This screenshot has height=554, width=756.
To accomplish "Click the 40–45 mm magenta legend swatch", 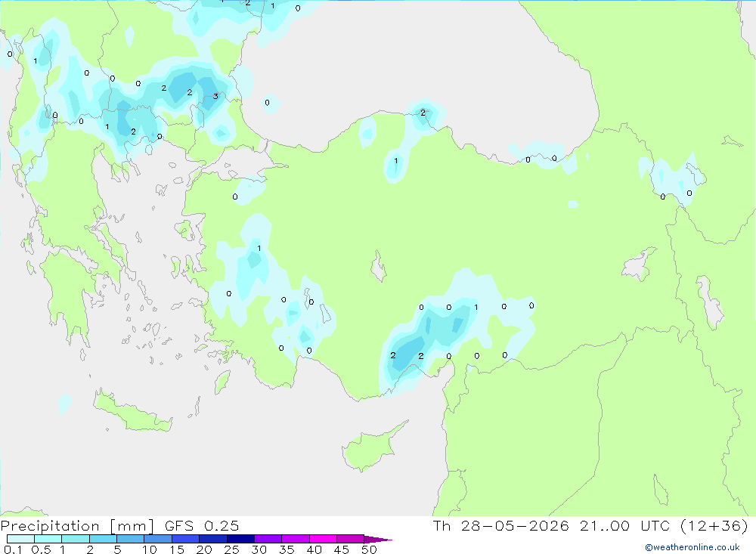I will pyautogui.click(x=323, y=539).
